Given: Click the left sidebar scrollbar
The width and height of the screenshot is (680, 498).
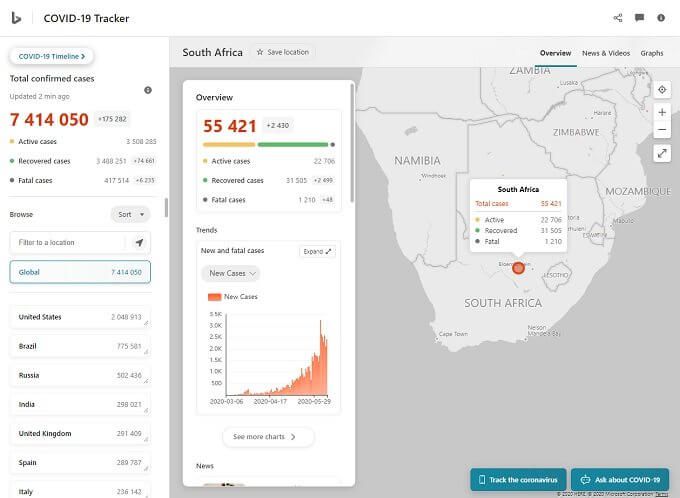Looking at the screenshot, I should [166, 208].
